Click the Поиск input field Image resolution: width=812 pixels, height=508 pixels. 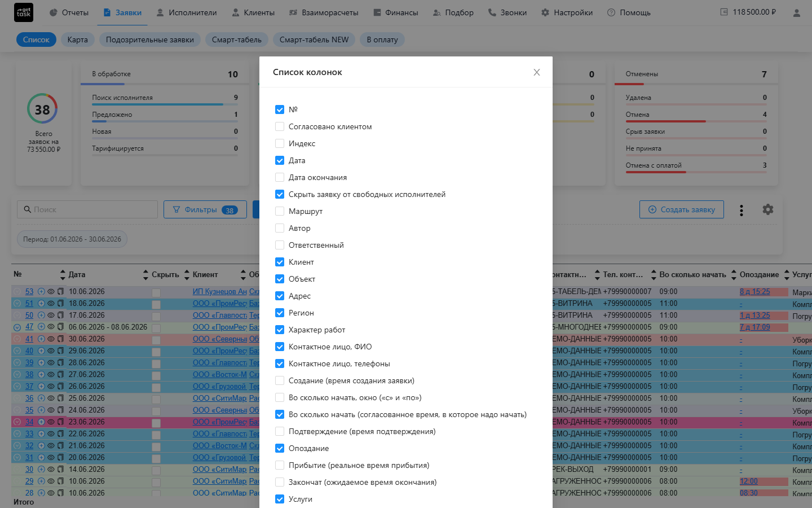(x=87, y=209)
